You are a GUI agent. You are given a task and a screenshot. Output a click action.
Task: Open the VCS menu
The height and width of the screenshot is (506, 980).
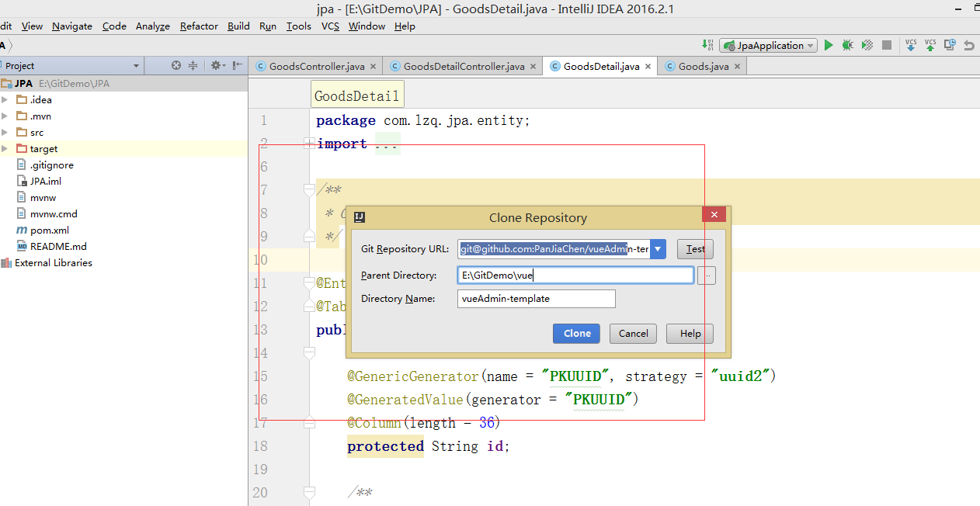(330, 26)
